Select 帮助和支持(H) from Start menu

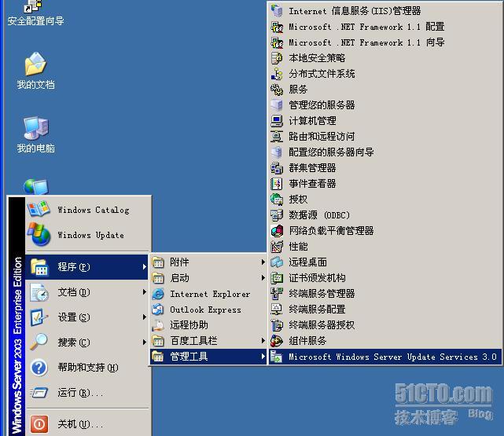pyautogui.click(x=87, y=368)
